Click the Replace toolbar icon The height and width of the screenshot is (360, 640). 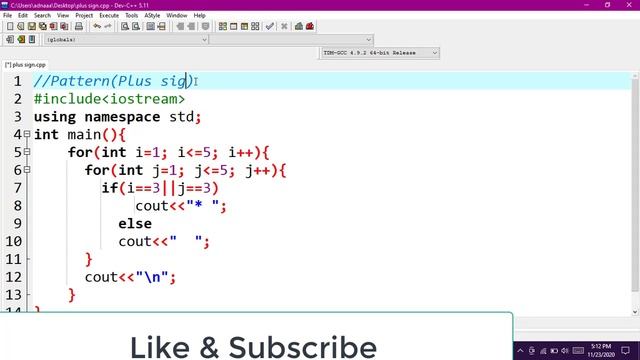pyautogui.click(x=136, y=26)
